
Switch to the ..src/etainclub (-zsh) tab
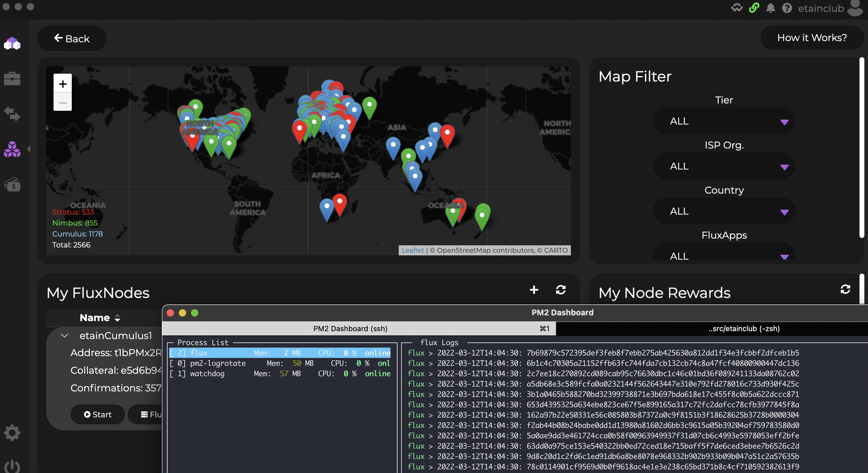click(744, 328)
